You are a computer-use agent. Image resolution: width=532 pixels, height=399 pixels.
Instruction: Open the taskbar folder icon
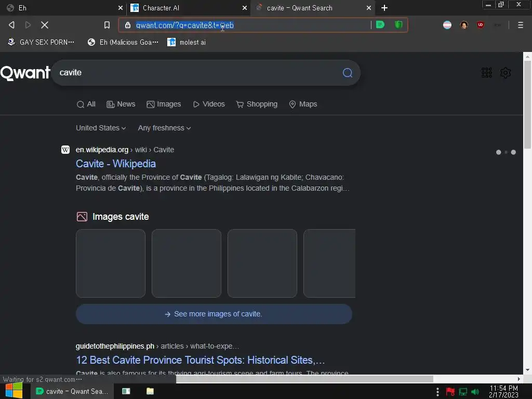coord(150,391)
